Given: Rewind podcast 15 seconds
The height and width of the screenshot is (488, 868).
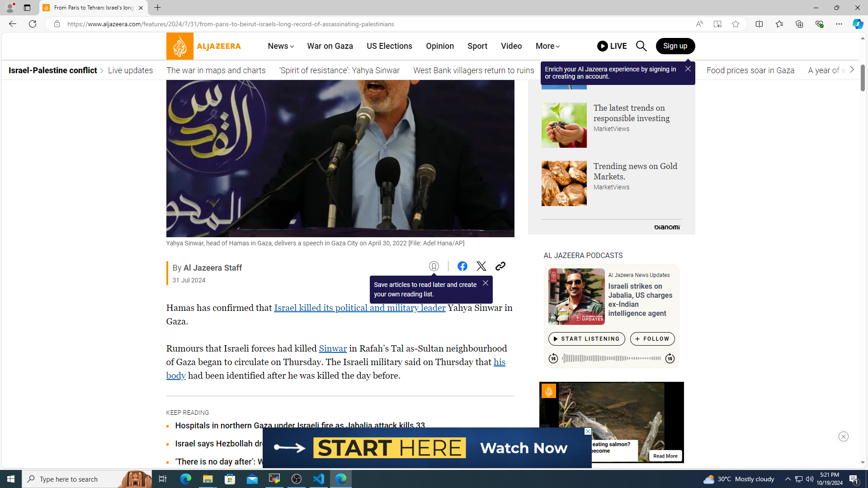Looking at the screenshot, I should point(553,358).
